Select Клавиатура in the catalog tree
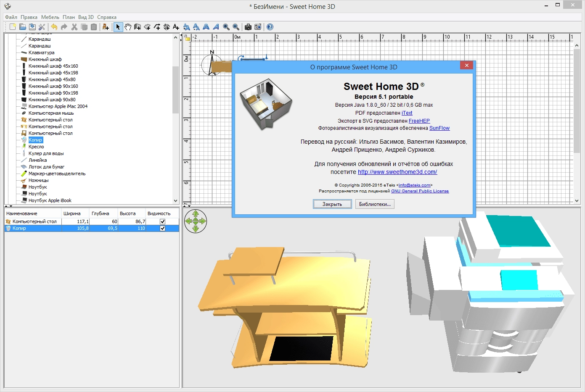585x392 pixels. click(41, 53)
